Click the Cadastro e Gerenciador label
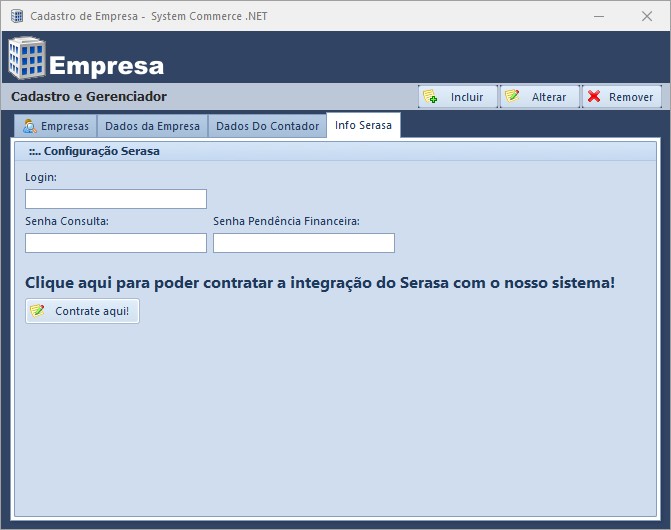This screenshot has width=671, height=530. click(x=89, y=97)
